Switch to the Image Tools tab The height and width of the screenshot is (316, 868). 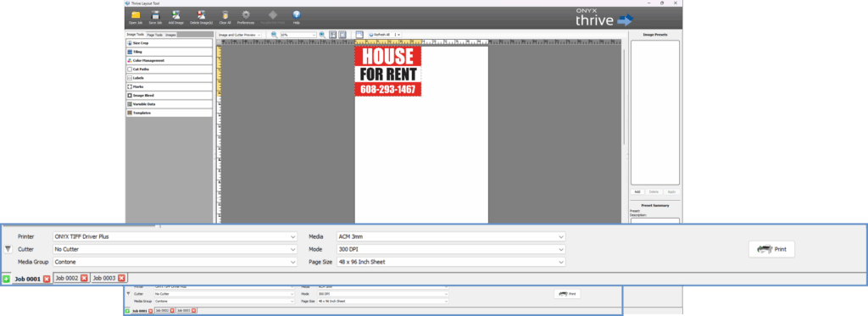[x=135, y=35]
